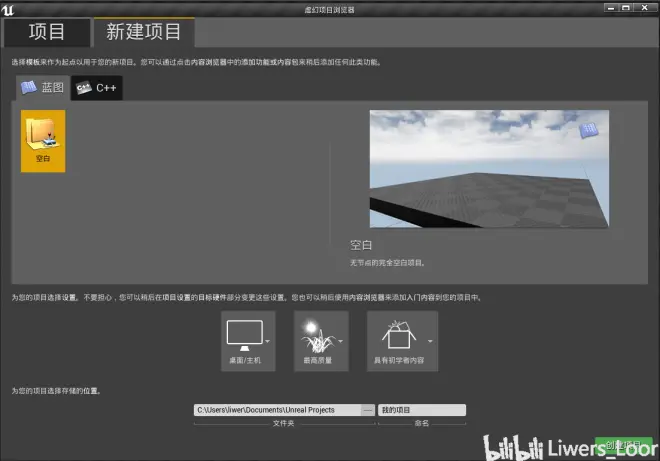Edit the project folder path field
The width and height of the screenshot is (660, 461).
pos(277,410)
